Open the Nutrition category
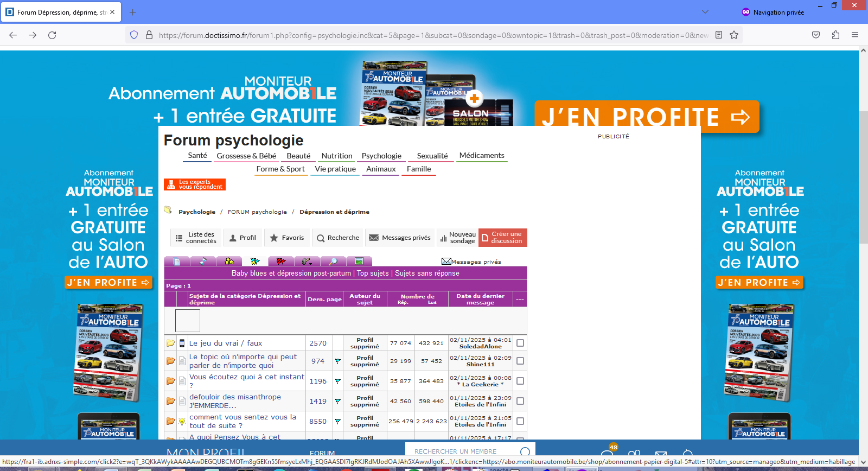Viewport: 868px width, 471px height. coord(337,156)
